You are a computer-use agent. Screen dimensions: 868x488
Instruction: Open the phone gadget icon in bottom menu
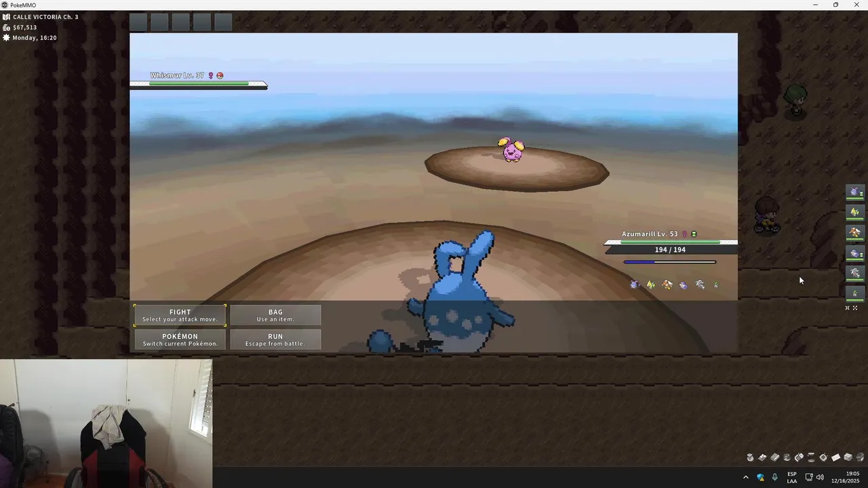(x=799, y=457)
